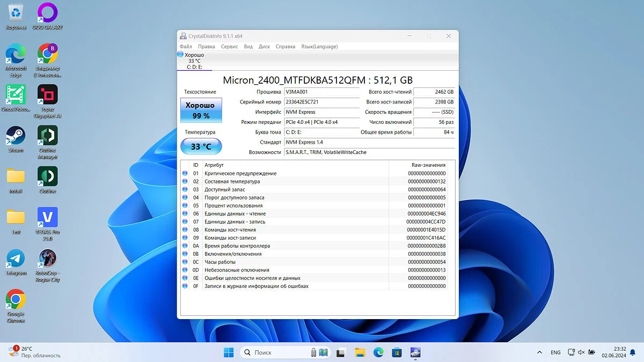Screen dimensions: 644x362
Task: Click the 33 °C temperature button
Action: tap(201, 146)
